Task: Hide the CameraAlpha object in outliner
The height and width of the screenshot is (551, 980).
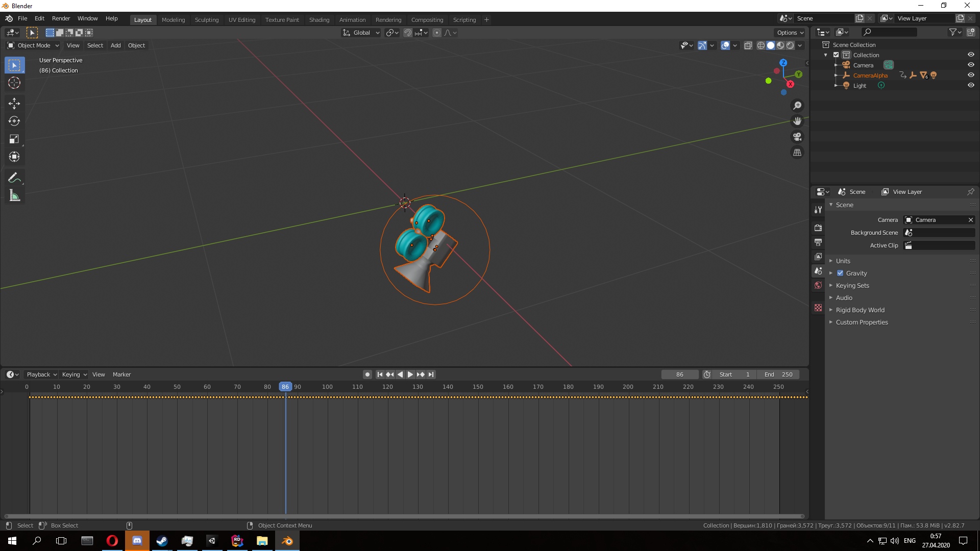Action: pos(971,76)
